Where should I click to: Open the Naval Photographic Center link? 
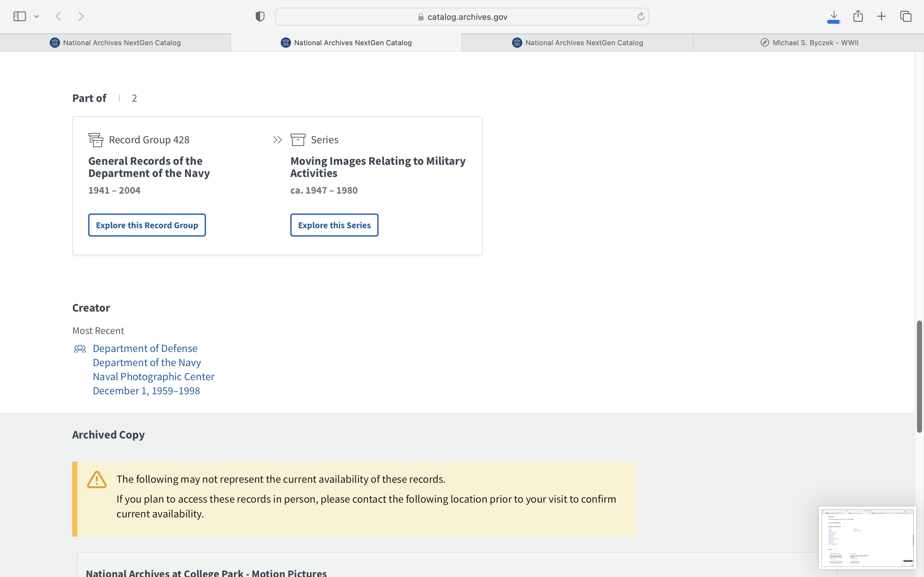(153, 377)
